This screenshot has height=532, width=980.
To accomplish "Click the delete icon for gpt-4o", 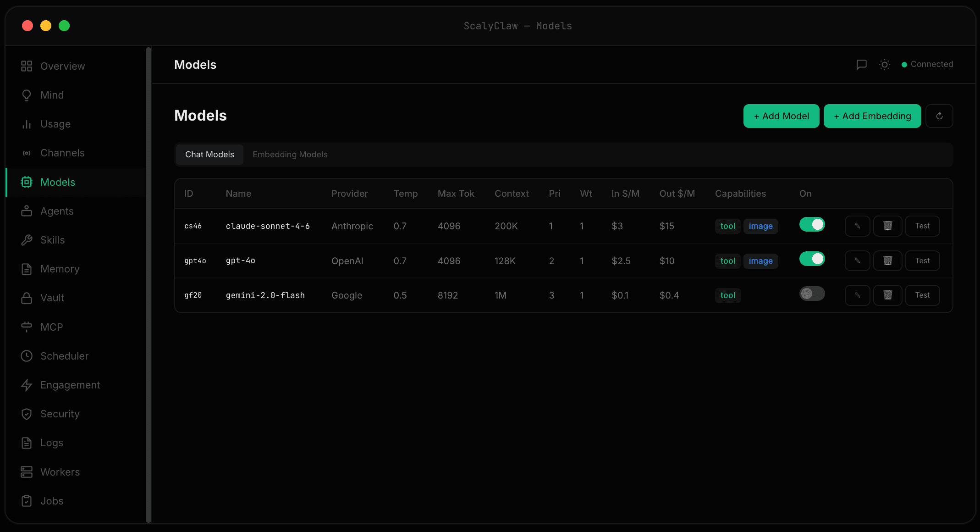I will point(887,260).
